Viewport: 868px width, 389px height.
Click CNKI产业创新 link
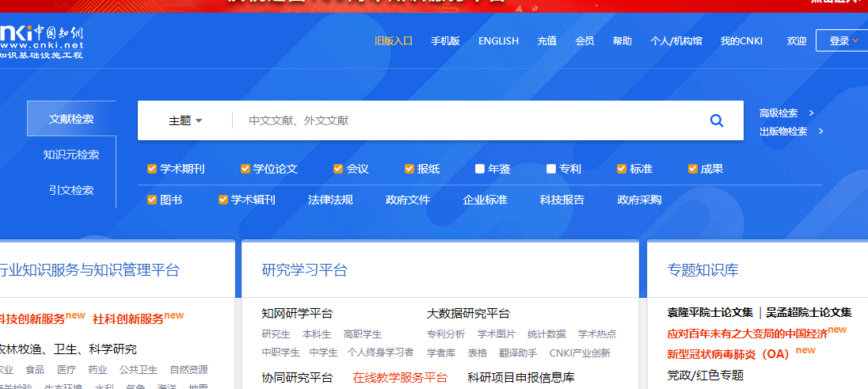[580, 353]
